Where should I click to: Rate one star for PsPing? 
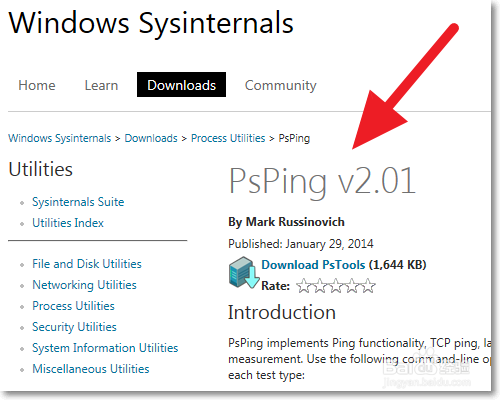point(304,286)
